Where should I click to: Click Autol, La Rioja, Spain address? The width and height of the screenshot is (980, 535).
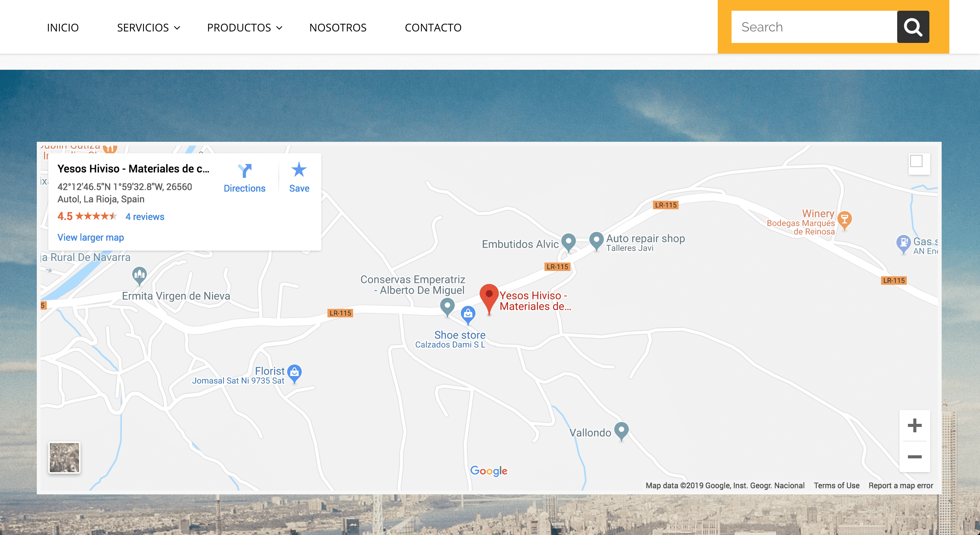101,199
